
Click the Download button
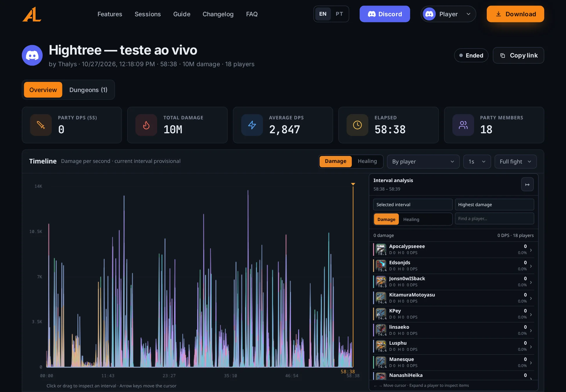point(515,14)
